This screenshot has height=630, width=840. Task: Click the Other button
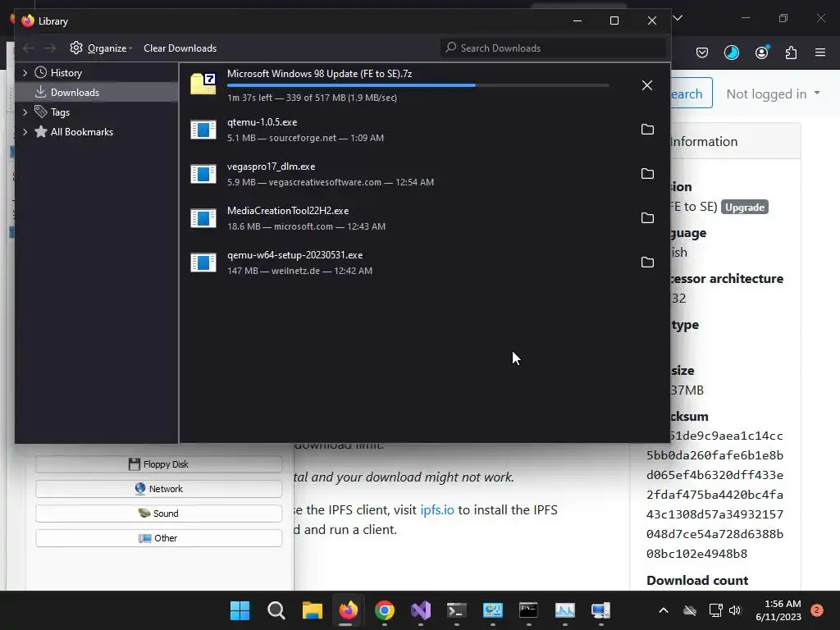tap(158, 538)
